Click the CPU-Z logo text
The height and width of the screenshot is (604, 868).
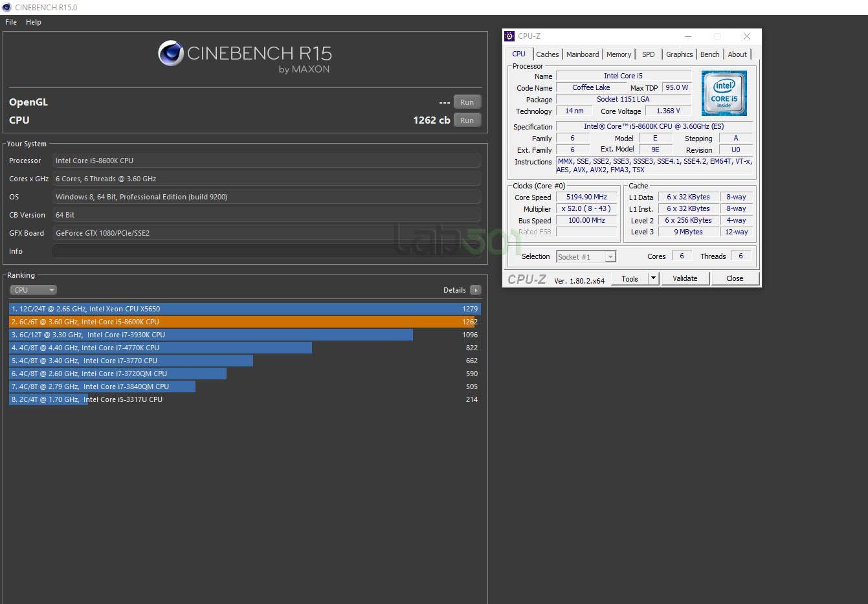pos(527,279)
